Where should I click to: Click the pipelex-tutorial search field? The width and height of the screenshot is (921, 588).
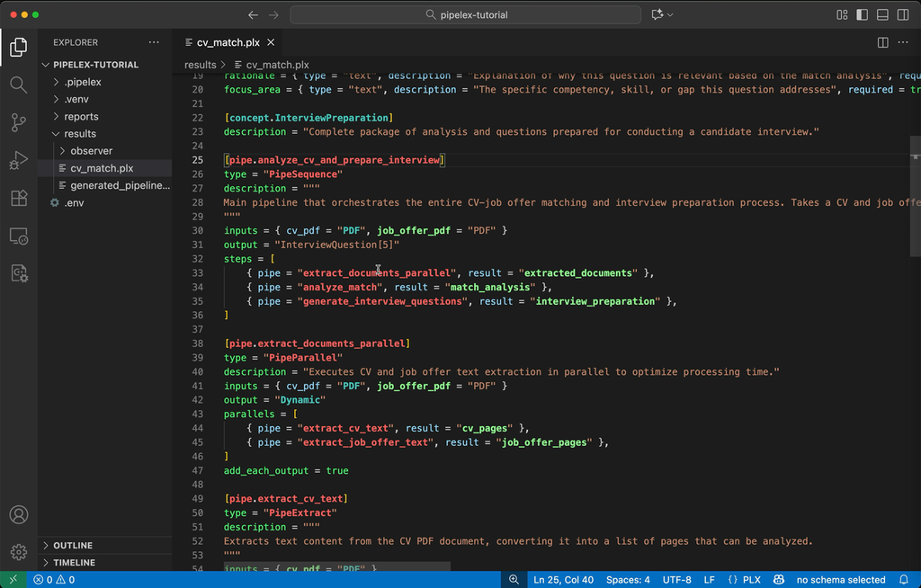[x=465, y=14]
